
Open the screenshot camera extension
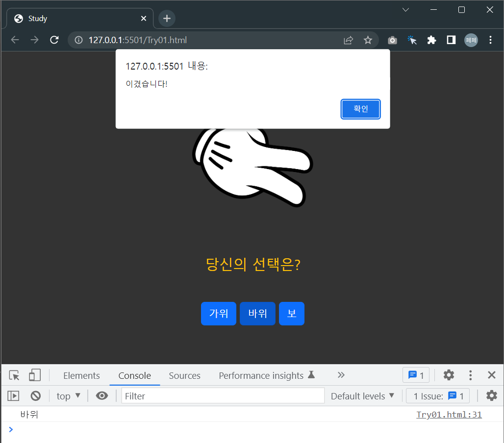(x=392, y=40)
